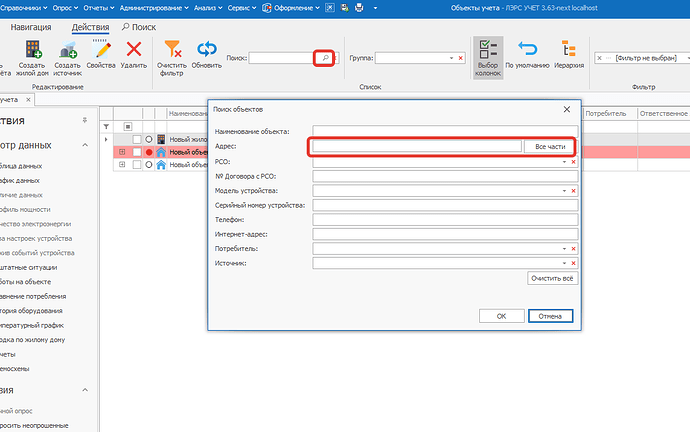690x432 pixels.
Task: Open the Потребитель dropdown in dialog
Action: pos(564,249)
